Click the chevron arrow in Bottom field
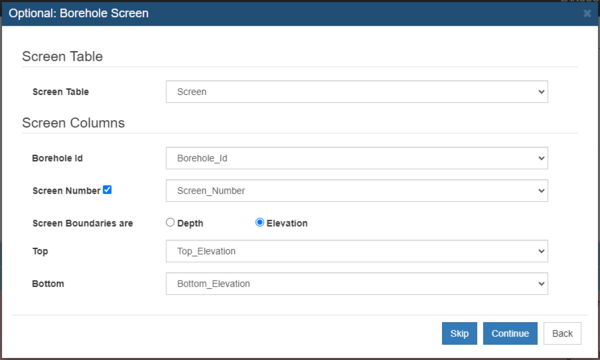The image size is (600, 360). tap(541, 284)
